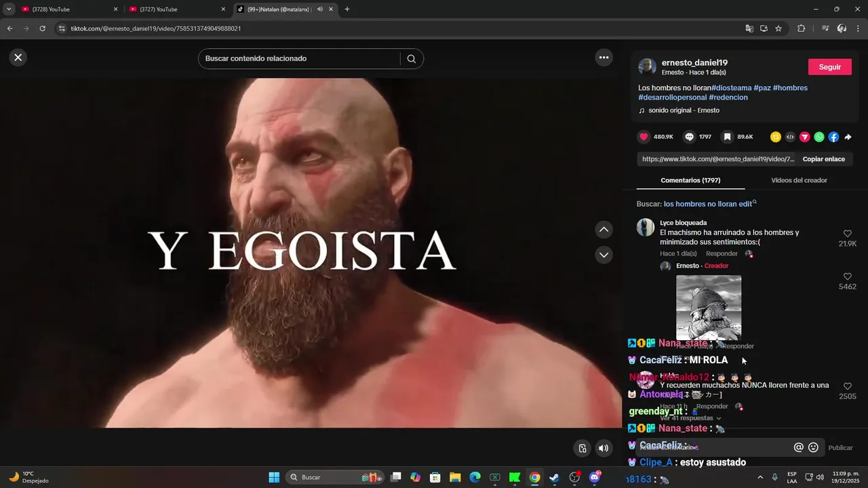Image resolution: width=868 pixels, height=488 pixels.
Task: Open Discord from the taskbar
Action: (x=595, y=477)
